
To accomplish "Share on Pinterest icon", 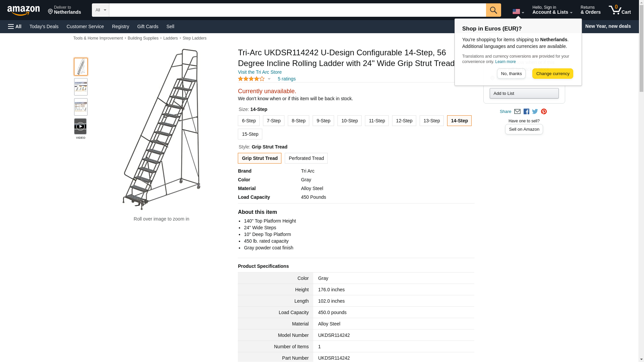I will 544,112.
